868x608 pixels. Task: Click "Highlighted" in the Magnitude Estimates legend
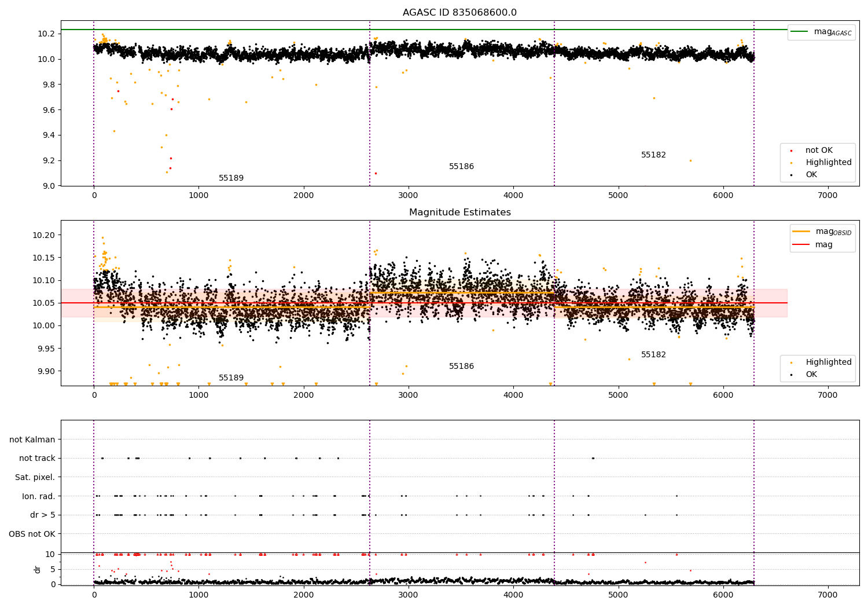[x=829, y=362]
